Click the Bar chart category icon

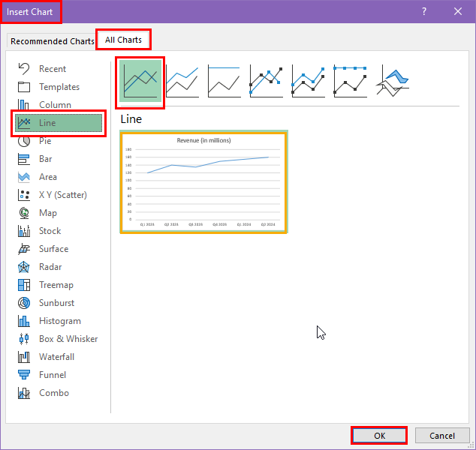(x=24, y=159)
